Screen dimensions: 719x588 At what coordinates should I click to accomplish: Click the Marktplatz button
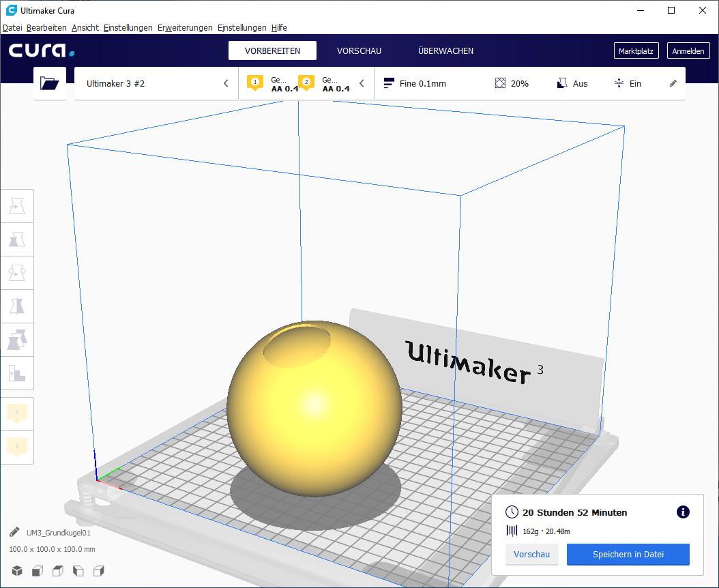[x=636, y=50]
